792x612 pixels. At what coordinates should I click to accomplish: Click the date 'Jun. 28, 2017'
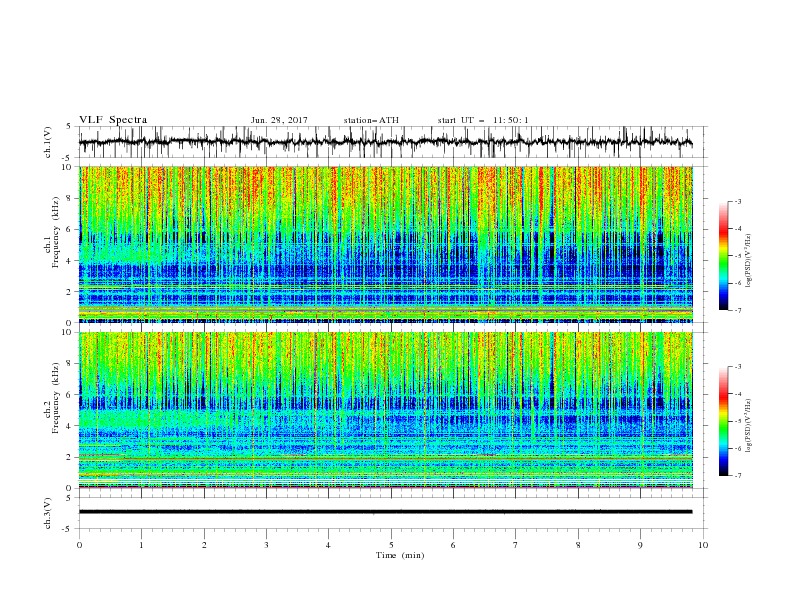point(279,120)
